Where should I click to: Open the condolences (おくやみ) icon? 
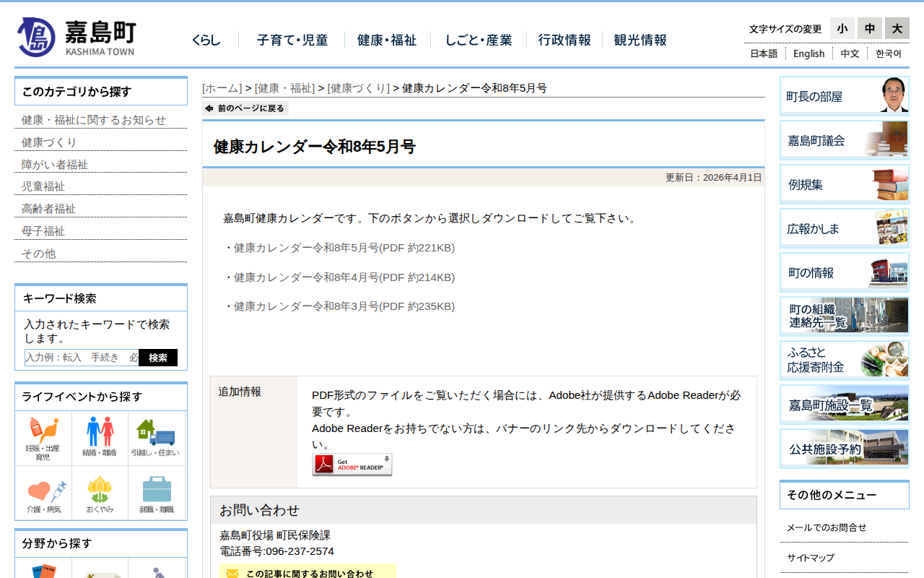click(100, 493)
